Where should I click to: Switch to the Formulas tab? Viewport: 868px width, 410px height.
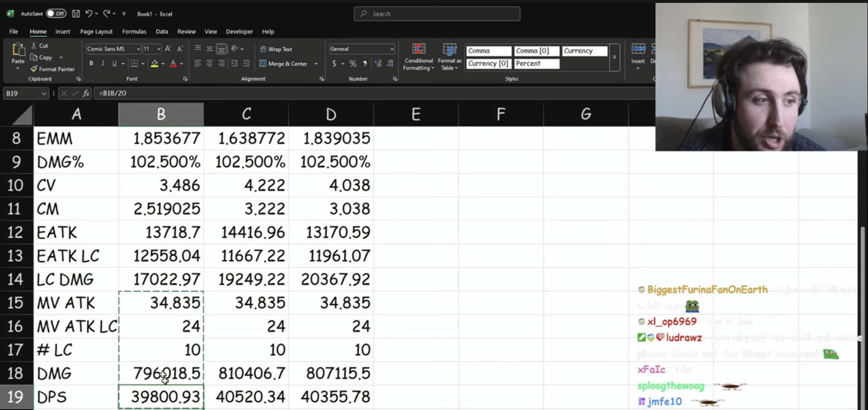[134, 32]
